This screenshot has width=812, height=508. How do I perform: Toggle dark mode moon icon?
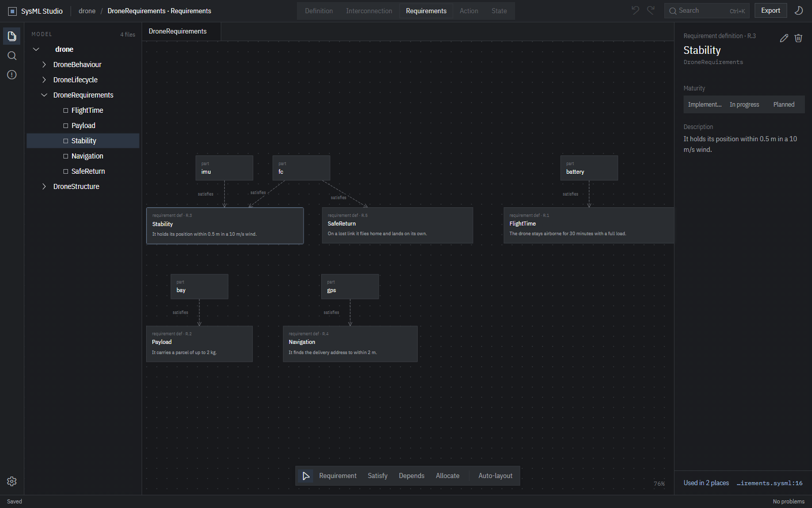[798, 11]
